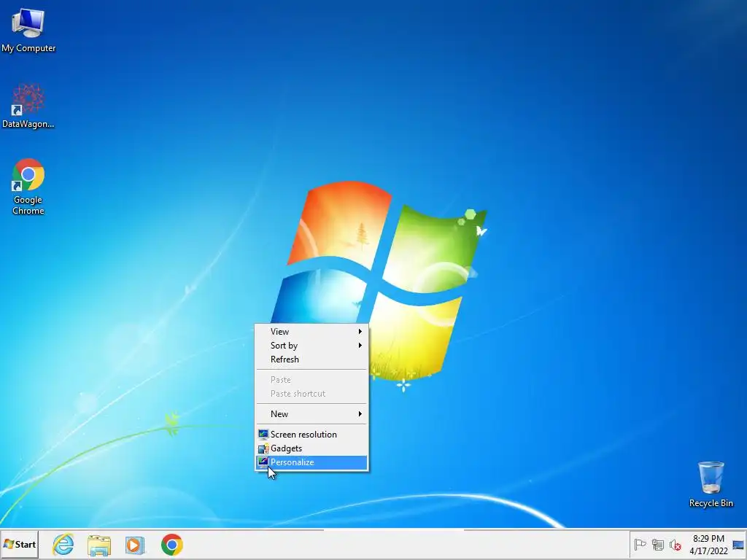The height and width of the screenshot is (560, 747).
Task: Select the Recycle Bin icon
Action: pos(711,484)
